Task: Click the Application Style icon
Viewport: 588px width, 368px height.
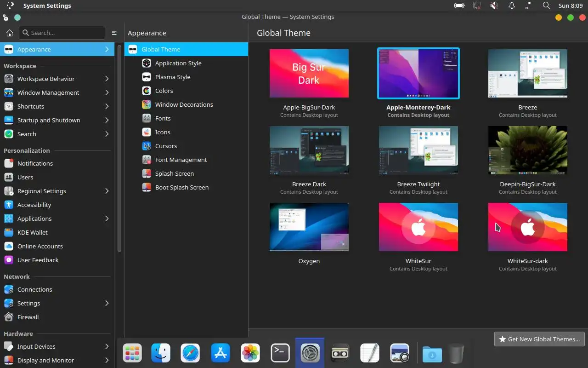Action: click(147, 63)
